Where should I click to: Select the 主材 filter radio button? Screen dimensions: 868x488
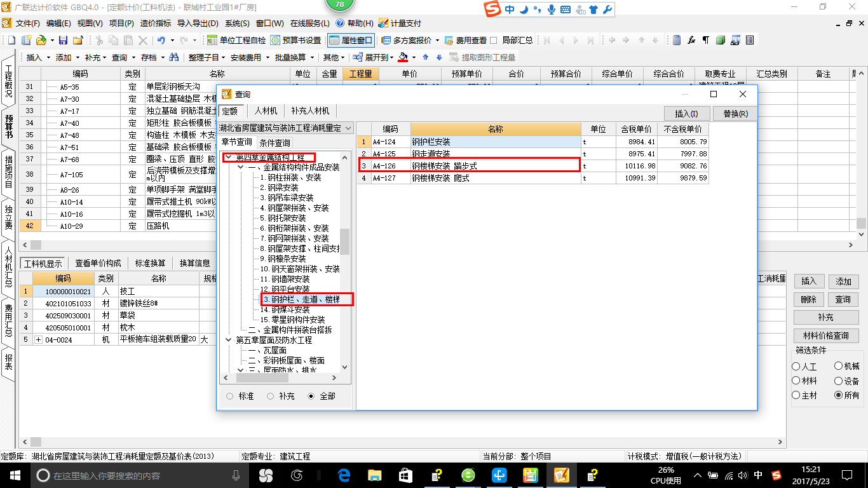click(796, 395)
